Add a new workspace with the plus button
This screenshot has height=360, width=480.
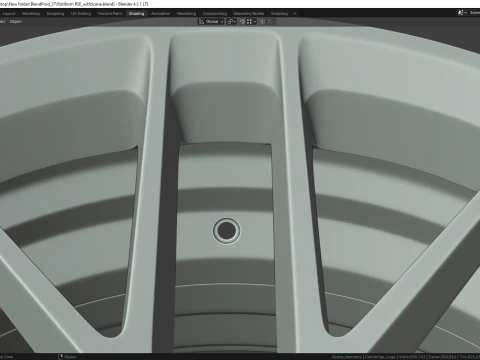pyautogui.click(x=295, y=14)
